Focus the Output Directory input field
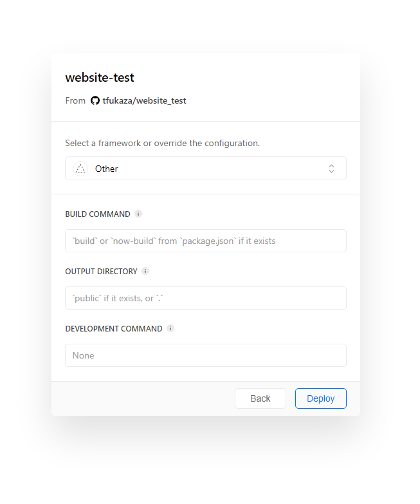The width and height of the screenshot is (420, 504). [205, 298]
